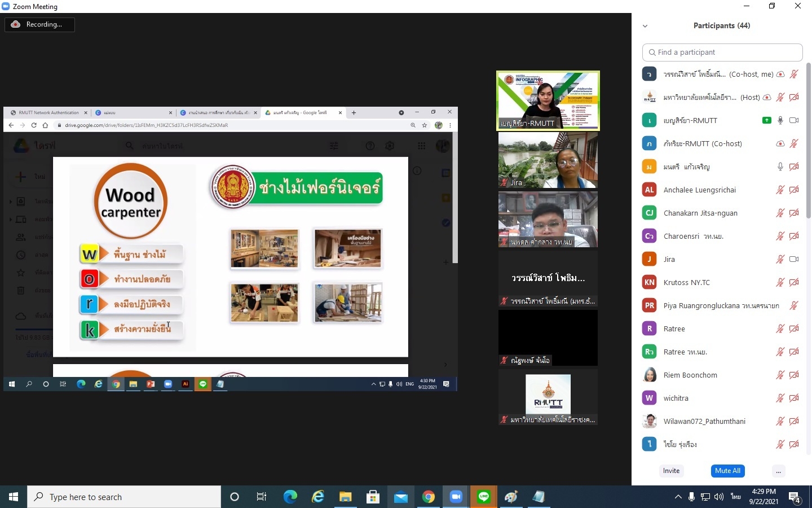This screenshot has width=812, height=508.
Task: Click Participants (44) panel title
Action: [722, 25]
